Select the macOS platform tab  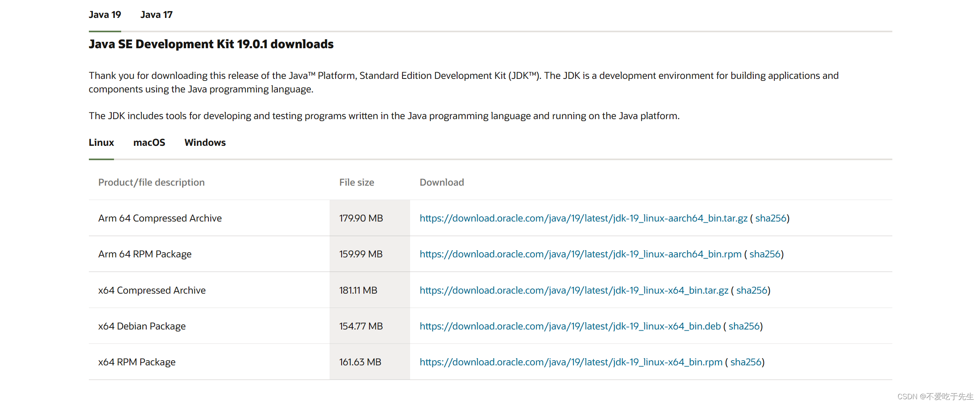(x=149, y=143)
